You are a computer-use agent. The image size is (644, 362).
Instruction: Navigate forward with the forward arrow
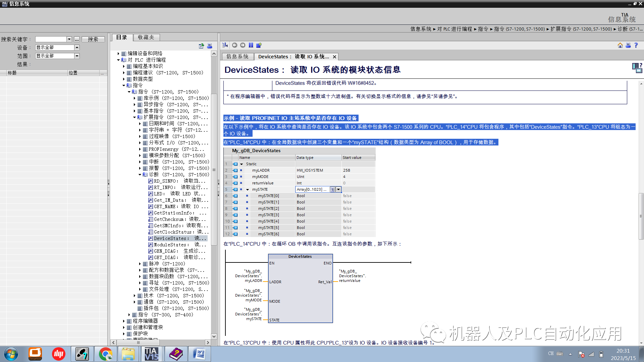pyautogui.click(x=243, y=45)
